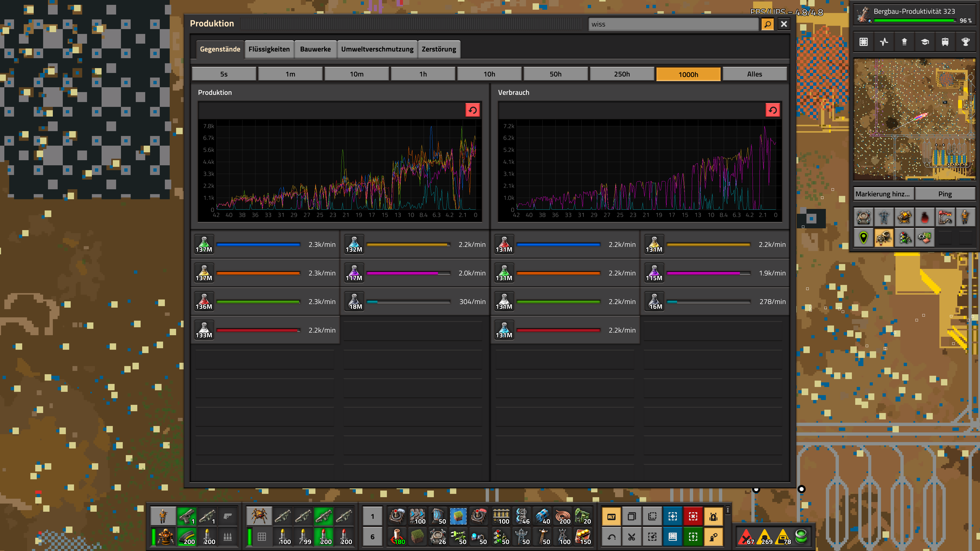This screenshot has height=551, width=980.
Task: Click the yellow alert icon showing 269
Action: (765, 536)
